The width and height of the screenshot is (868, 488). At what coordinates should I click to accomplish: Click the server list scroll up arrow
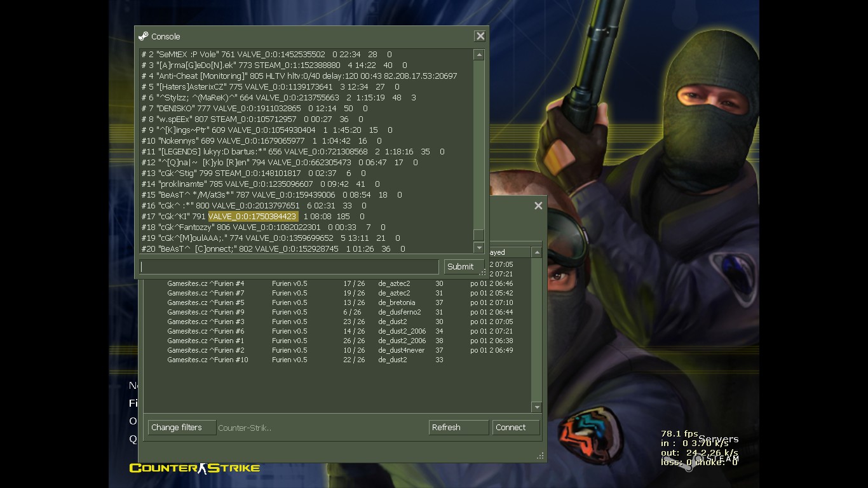[x=537, y=253]
